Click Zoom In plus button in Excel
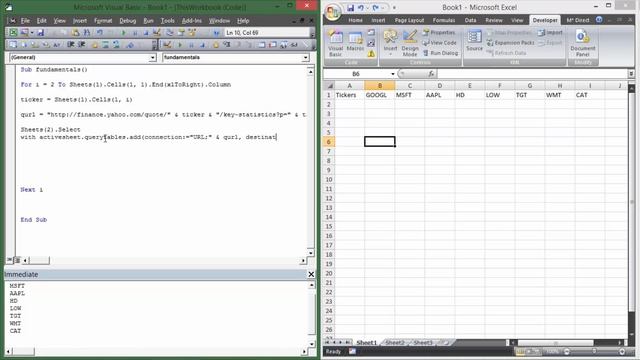640x360 pixels. [622, 351]
